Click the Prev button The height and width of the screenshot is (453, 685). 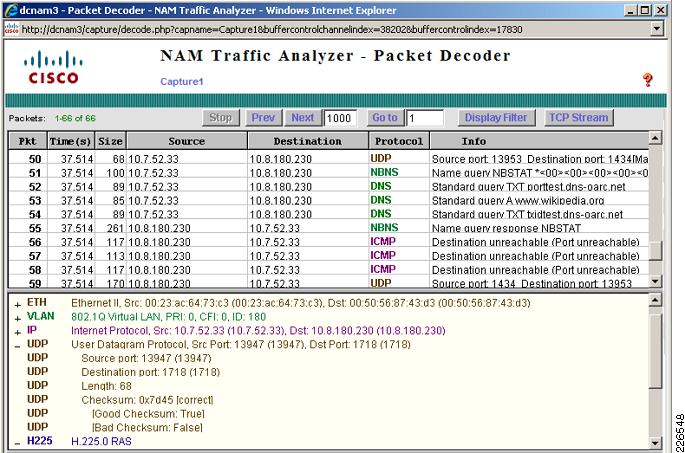(x=263, y=118)
